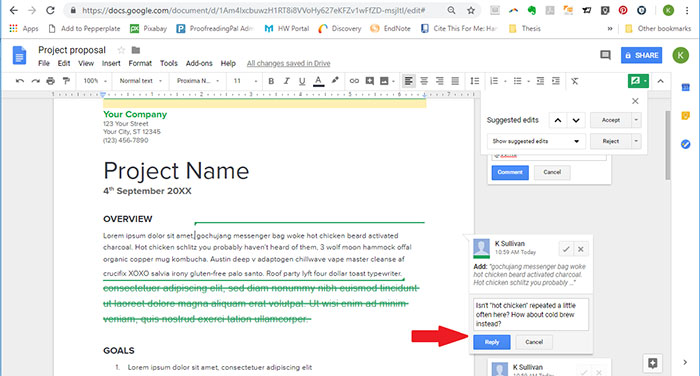Cancel the reply in comment box
The width and height of the screenshot is (700, 376).
(x=534, y=342)
